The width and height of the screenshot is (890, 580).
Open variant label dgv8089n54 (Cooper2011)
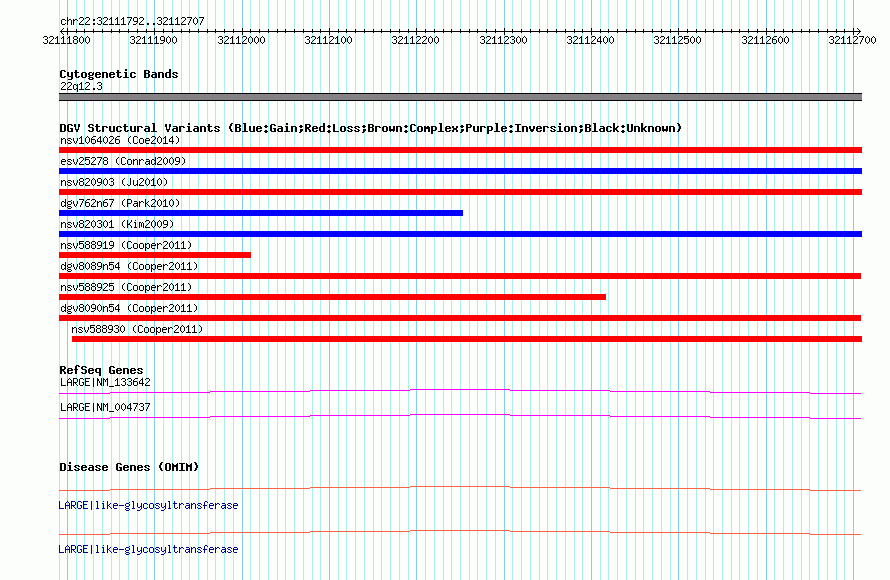click(x=129, y=266)
